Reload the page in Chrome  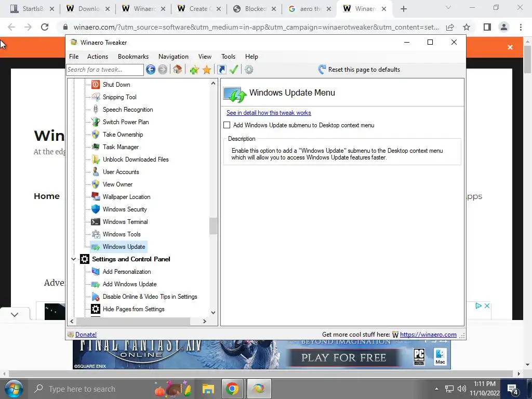tap(45, 27)
